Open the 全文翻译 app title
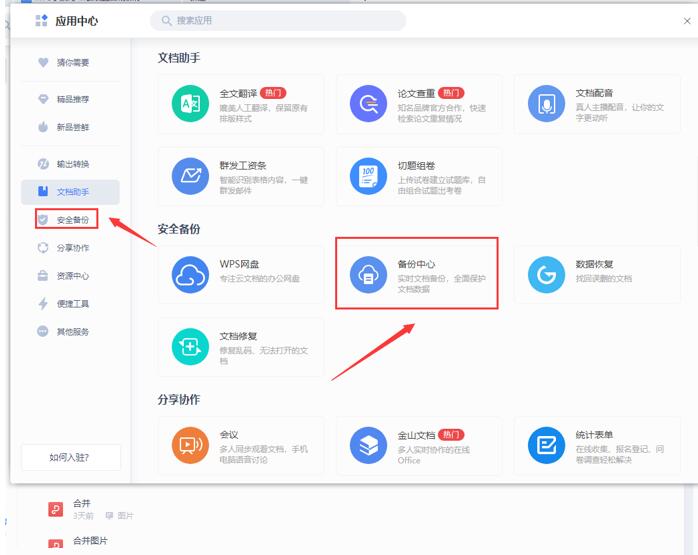Viewport: 698px width, 555px height. click(x=238, y=93)
